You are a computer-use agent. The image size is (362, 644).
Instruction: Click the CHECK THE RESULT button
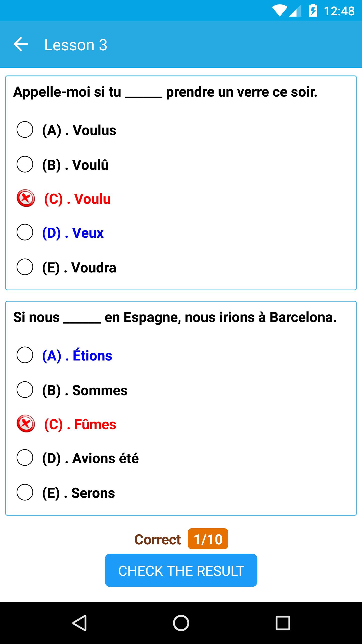coord(181,570)
